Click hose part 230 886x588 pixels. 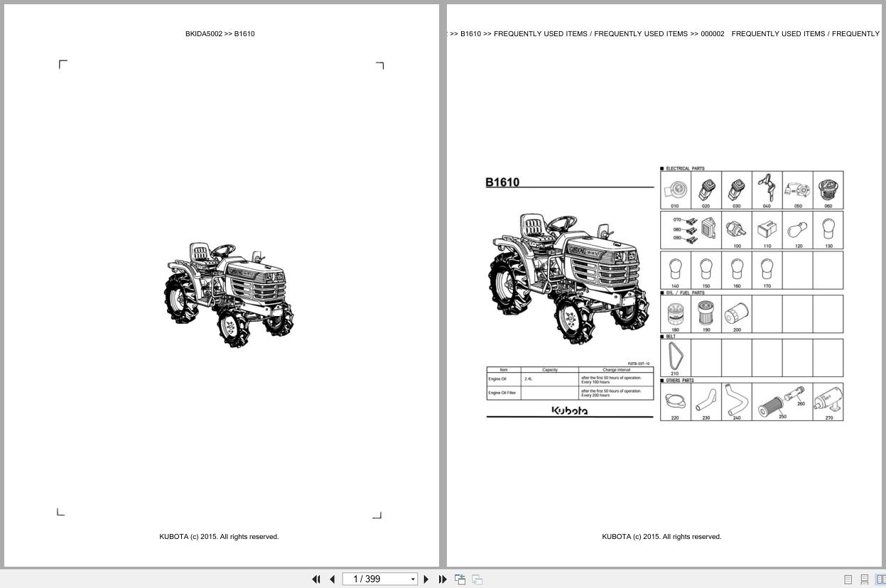pyautogui.click(x=706, y=401)
